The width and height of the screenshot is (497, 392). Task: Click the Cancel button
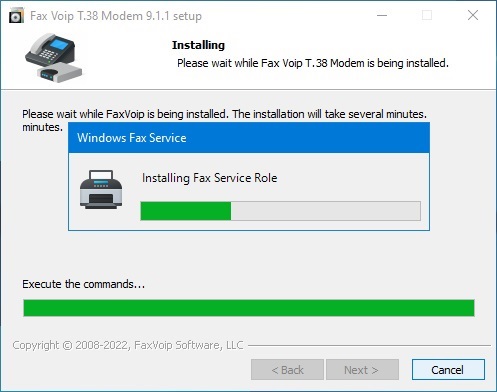coord(448,369)
